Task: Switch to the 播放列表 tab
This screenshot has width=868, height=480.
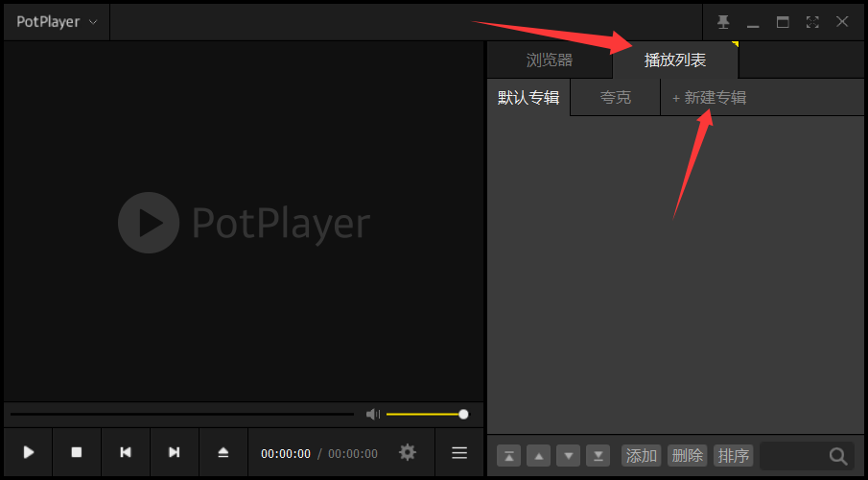Action: tap(675, 60)
